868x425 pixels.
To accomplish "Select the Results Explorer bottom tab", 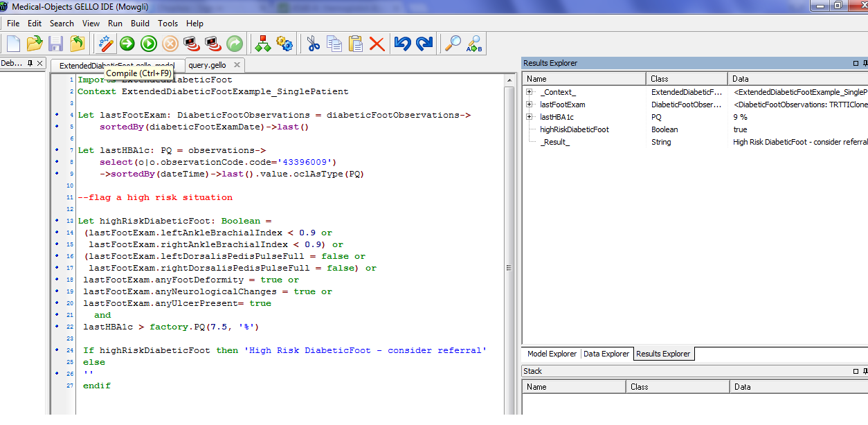I will coord(663,354).
